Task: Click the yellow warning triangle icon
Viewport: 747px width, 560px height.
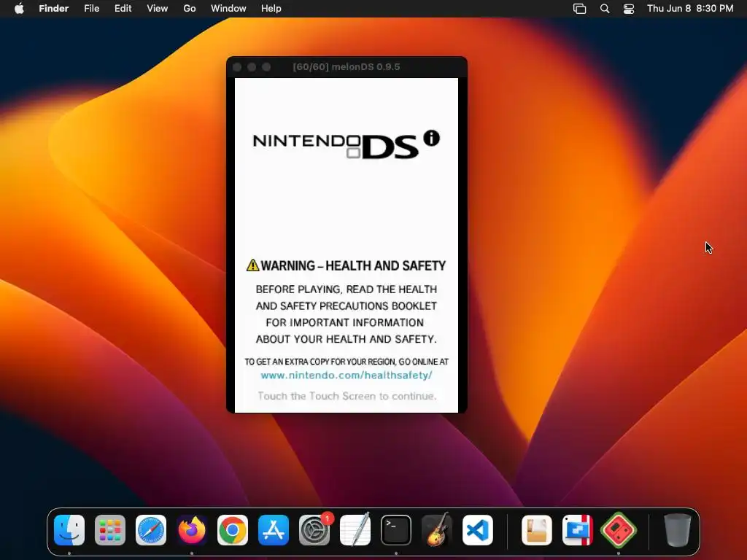Action: [252, 265]
